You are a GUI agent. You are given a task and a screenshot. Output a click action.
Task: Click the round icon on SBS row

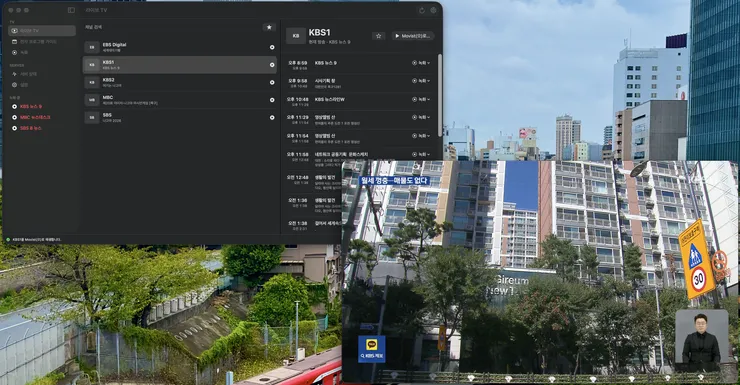(x=272, y=117)
